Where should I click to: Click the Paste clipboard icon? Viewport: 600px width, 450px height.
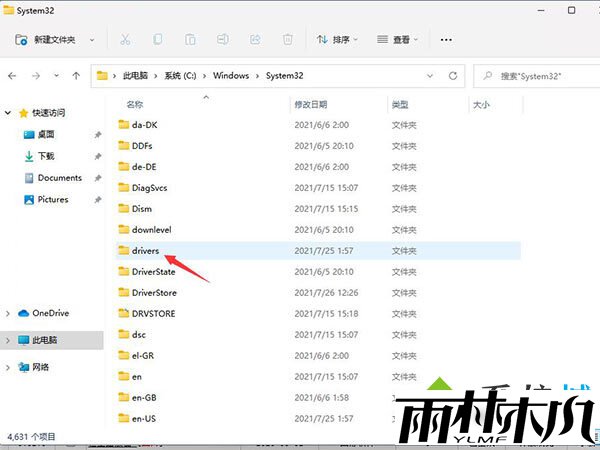click(190, 40)
